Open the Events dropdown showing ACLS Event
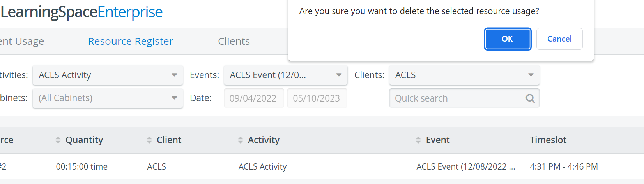Image resolution: width=644 pixels, height=184 pixels. tap(285, 75)
